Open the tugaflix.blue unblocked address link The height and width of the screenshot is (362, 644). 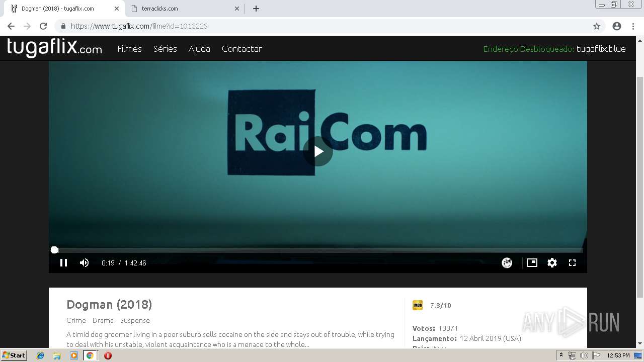click(x=601, y=49)
